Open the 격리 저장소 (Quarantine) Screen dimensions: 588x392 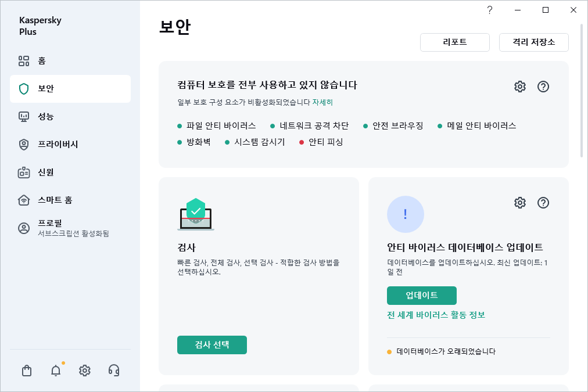click(533, 42)
